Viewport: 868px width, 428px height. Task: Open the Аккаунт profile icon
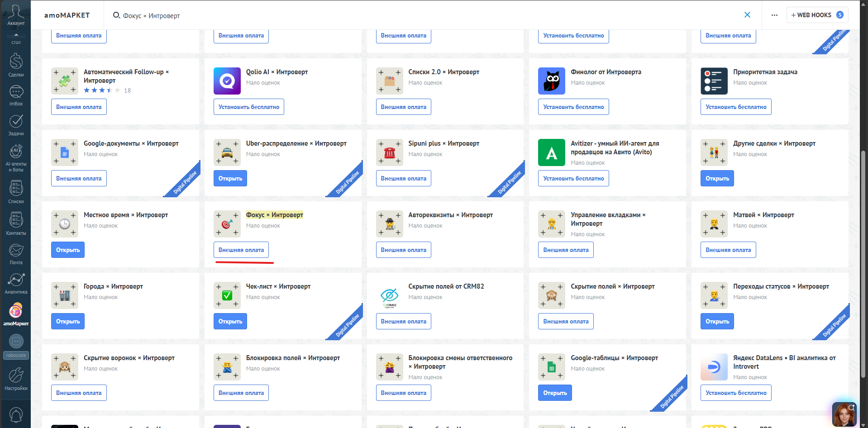(x=16, y=14)
